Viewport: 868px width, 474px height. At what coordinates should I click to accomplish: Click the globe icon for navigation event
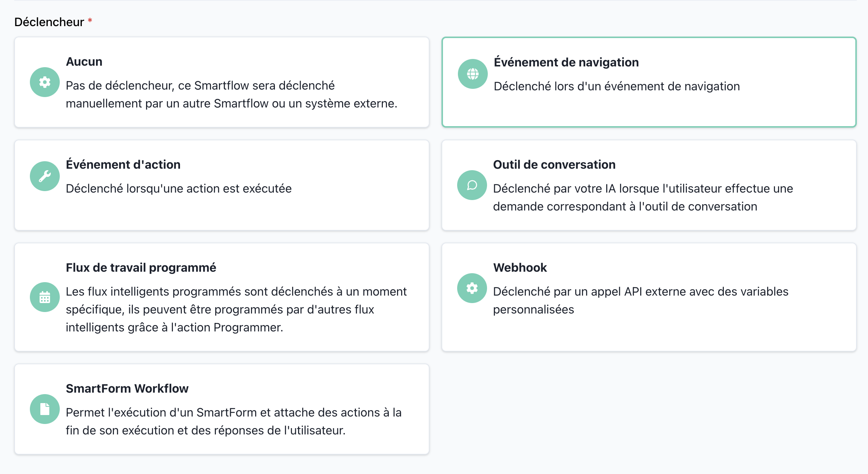(472, 74)
